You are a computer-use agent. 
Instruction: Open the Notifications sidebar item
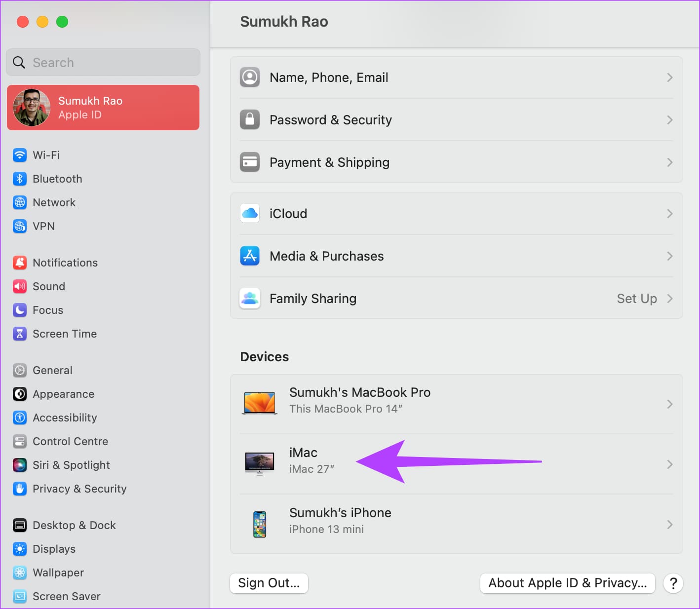(65, 263)
